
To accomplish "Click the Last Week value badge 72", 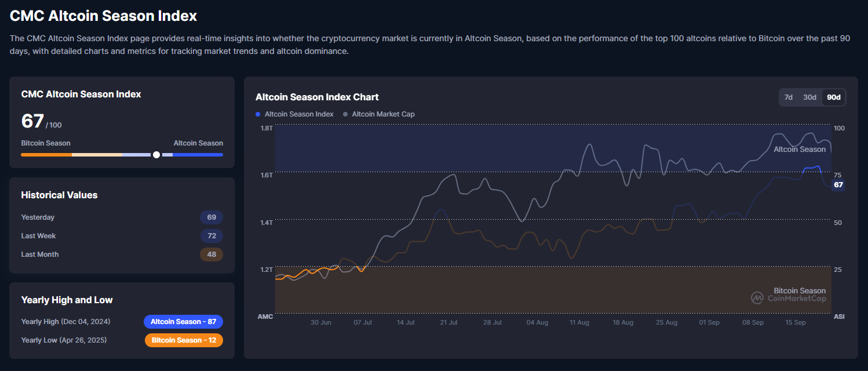I will (211, 236).
